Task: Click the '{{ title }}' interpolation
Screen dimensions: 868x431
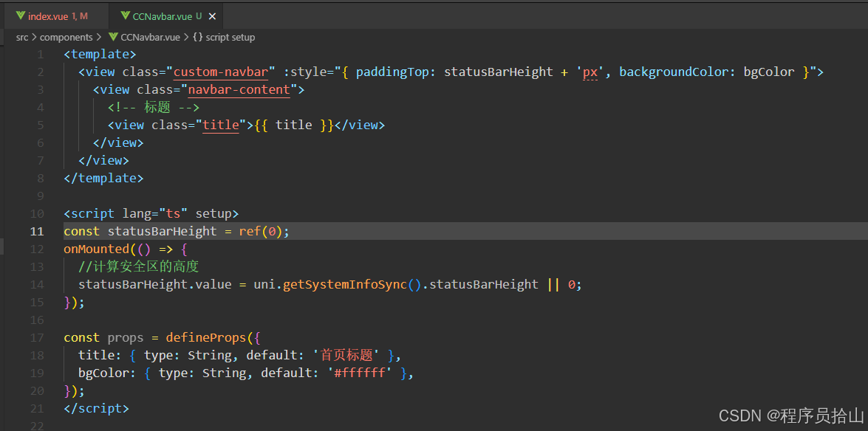Action: [293, 125]
